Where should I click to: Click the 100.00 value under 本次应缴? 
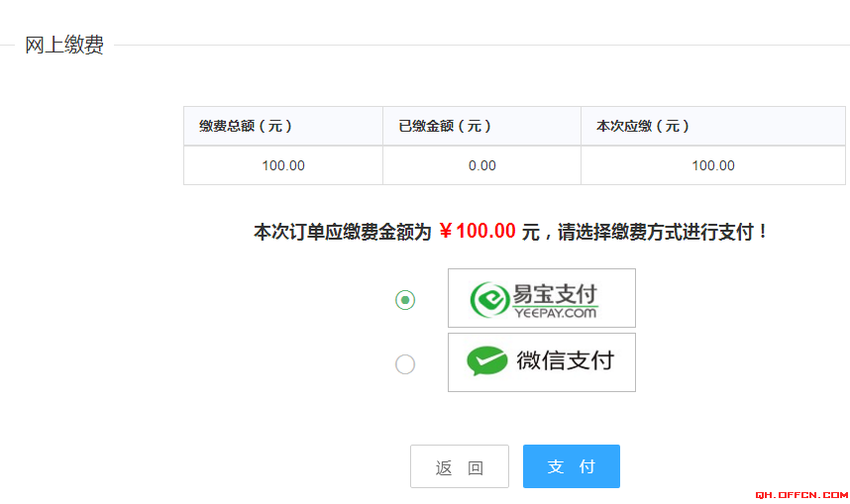click(x=713, y=165)
